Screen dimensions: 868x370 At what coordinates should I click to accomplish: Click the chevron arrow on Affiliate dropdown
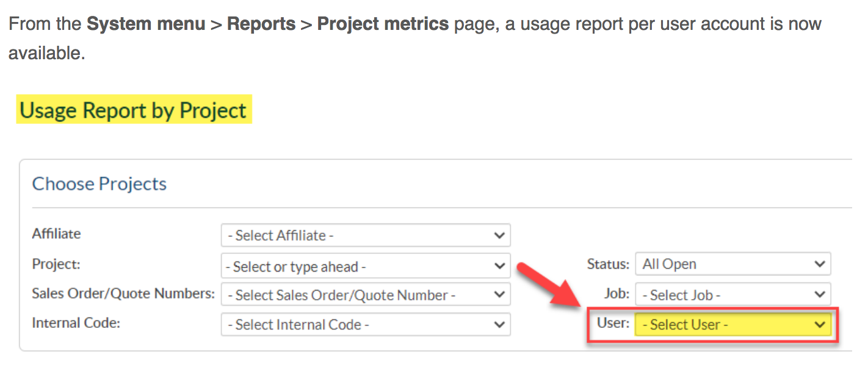click(499, 235)
